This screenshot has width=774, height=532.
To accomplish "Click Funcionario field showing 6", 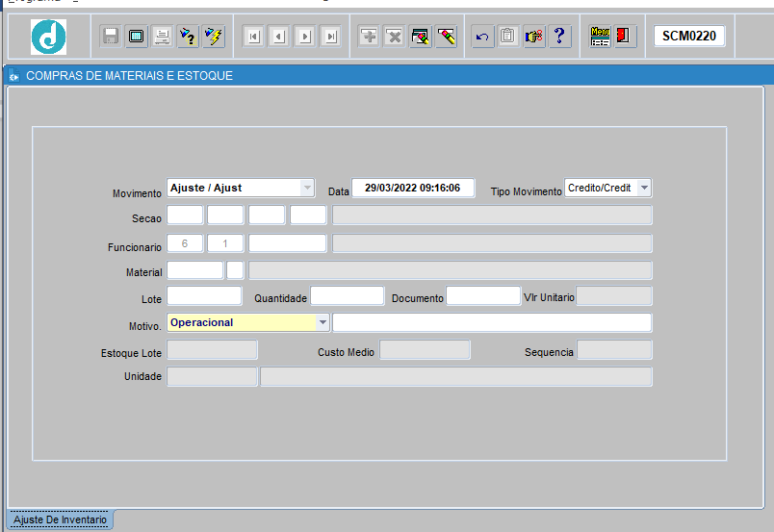I will (185, 243).
